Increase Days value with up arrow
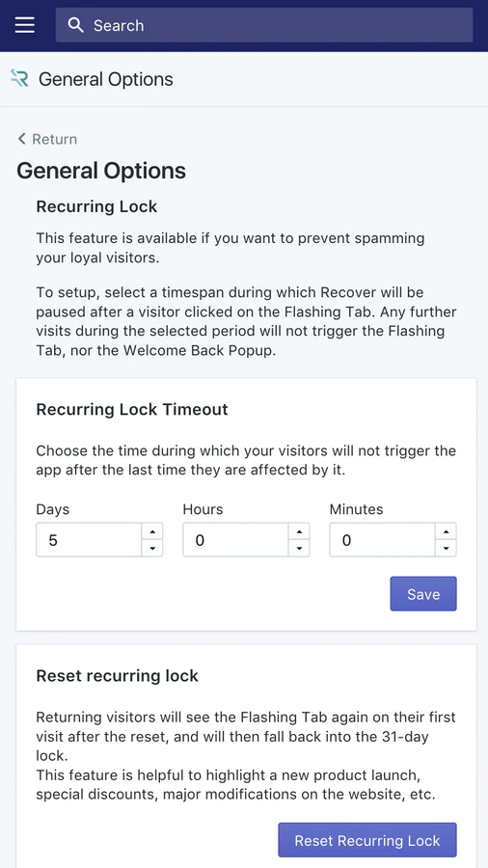 coord(152,531)
